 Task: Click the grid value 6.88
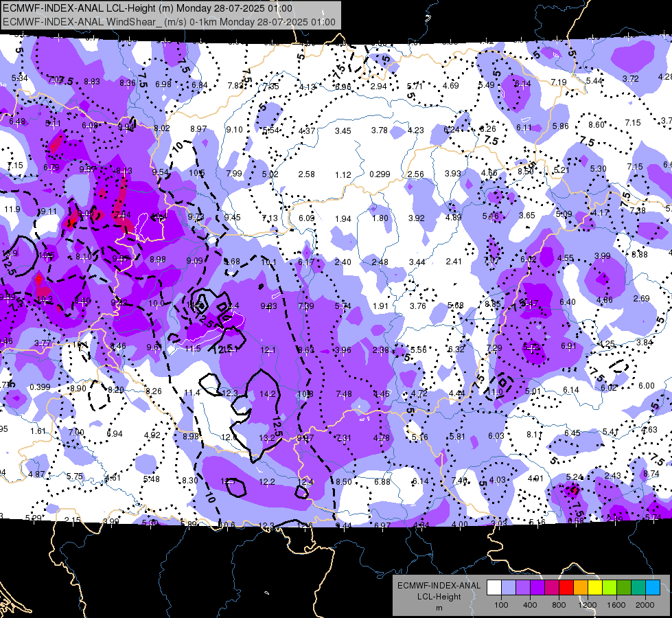(382, 482)
